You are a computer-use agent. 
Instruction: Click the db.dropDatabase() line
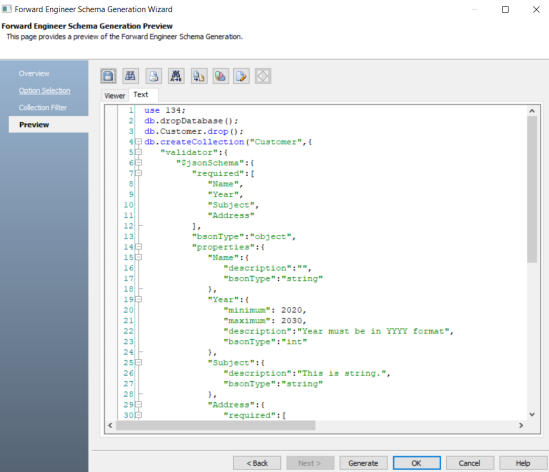(191, 121)
